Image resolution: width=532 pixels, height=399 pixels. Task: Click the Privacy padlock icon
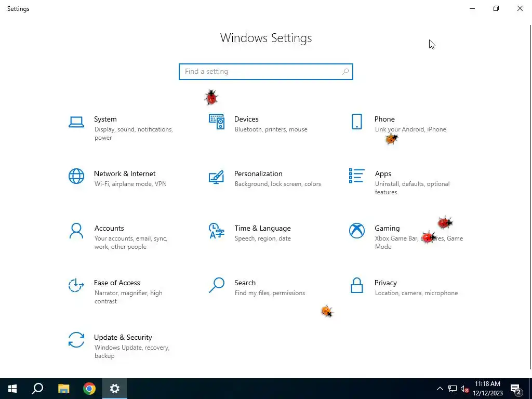[356, 285]
